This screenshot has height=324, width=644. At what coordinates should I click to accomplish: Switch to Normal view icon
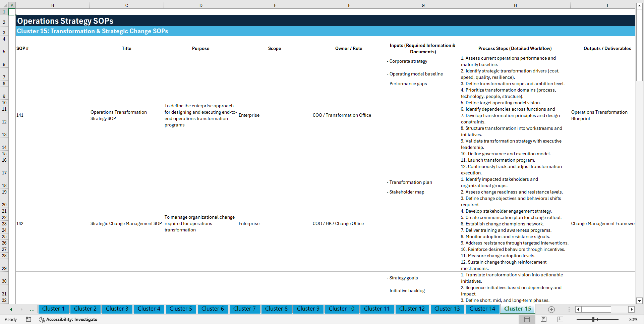527,319
